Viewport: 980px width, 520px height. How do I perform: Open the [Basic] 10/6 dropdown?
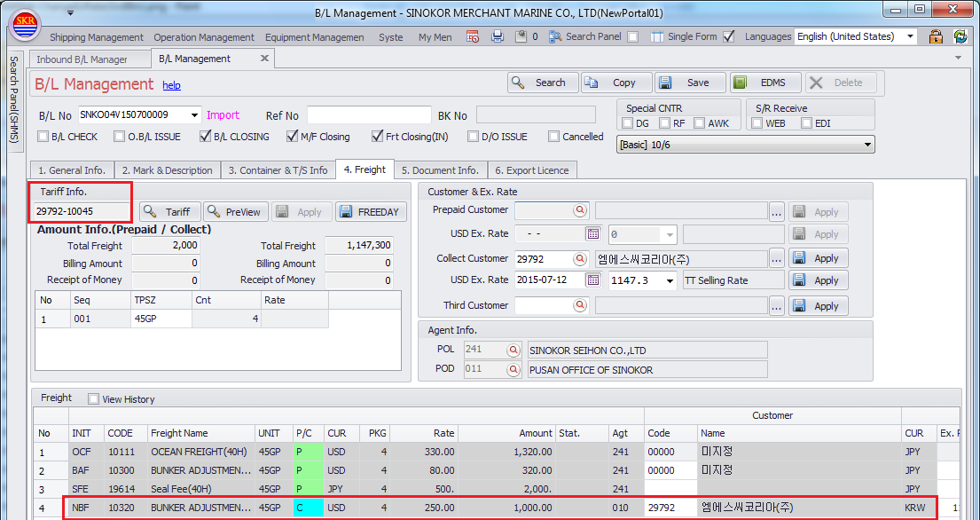point(866,145)
